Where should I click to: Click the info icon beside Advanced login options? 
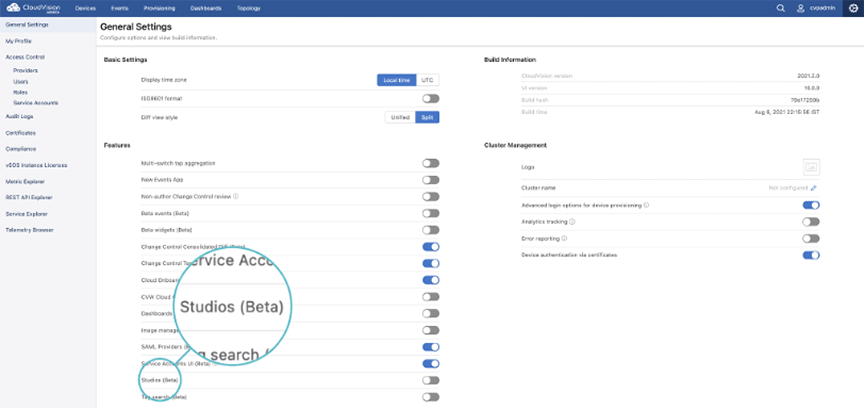[646, 205]
